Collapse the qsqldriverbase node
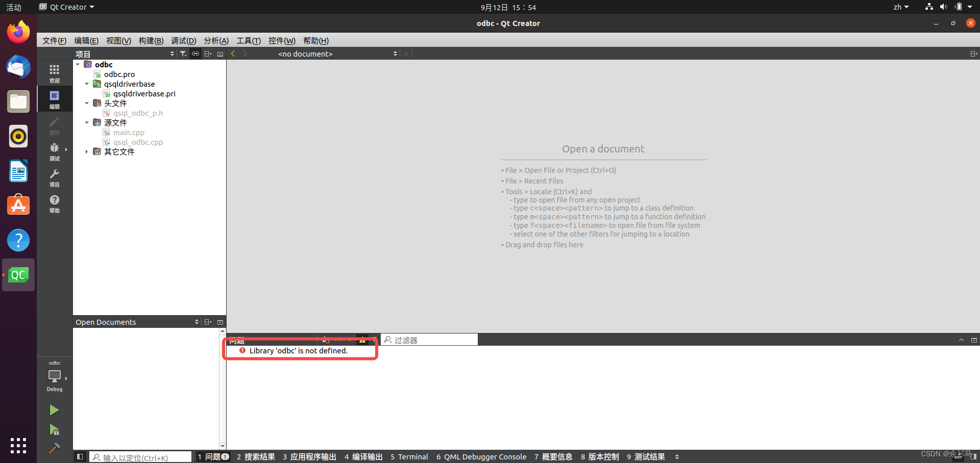The height and width of the screenshot is (463, 980). (87, 84)
